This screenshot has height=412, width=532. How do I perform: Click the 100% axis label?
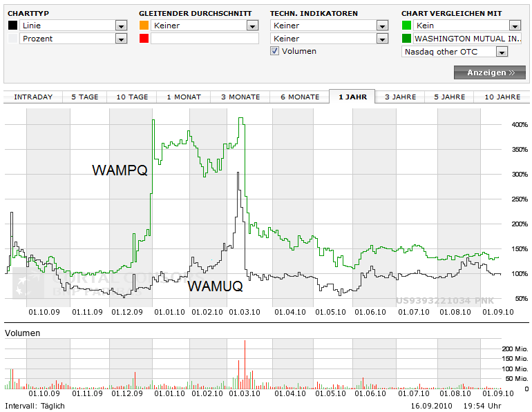520,274
